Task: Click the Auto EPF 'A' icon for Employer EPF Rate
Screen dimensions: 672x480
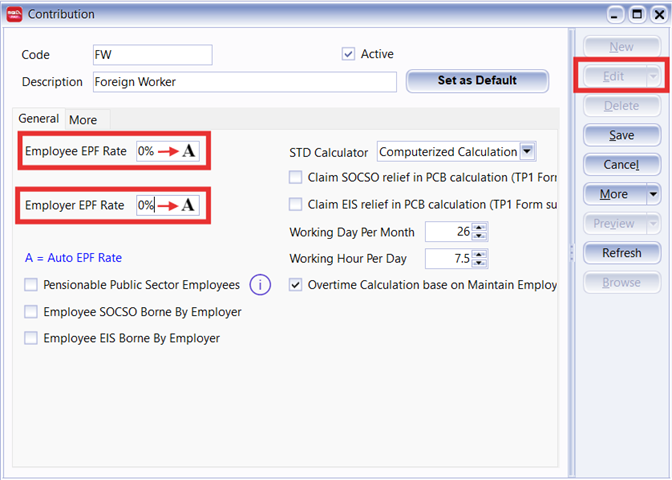Action: [189, 205]
